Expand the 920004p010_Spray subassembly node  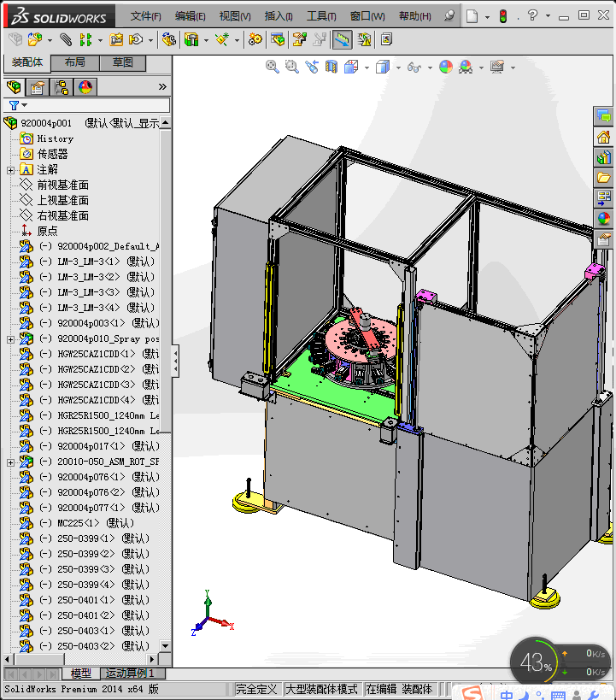[x=11, y=339]
